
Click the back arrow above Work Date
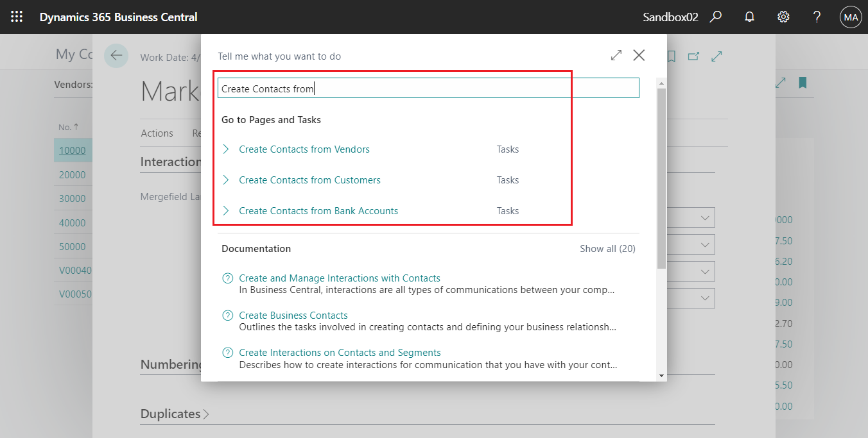[x=116, y=56]
